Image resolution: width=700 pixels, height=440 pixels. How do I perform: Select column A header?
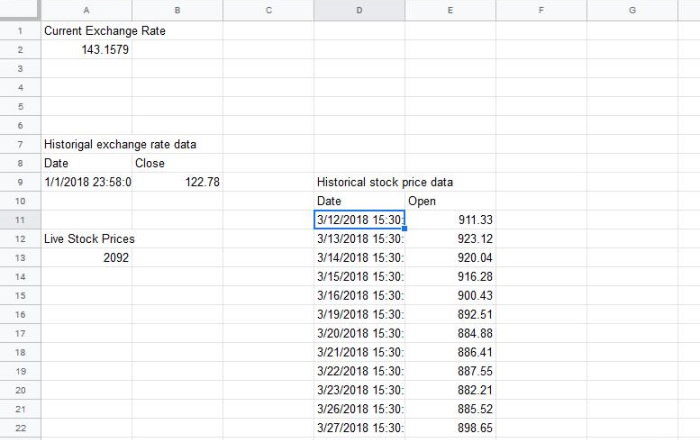(86, 10)
